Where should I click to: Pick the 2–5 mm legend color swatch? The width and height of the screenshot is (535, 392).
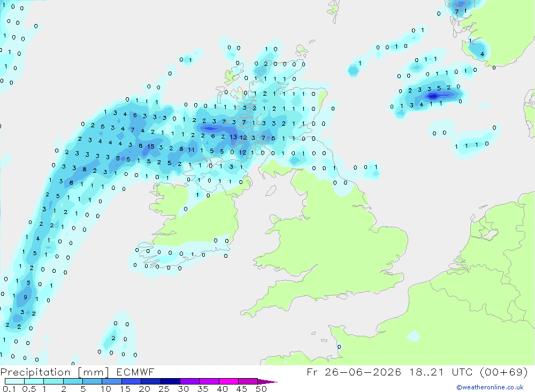pyautogui.click(x=73, y=381)
